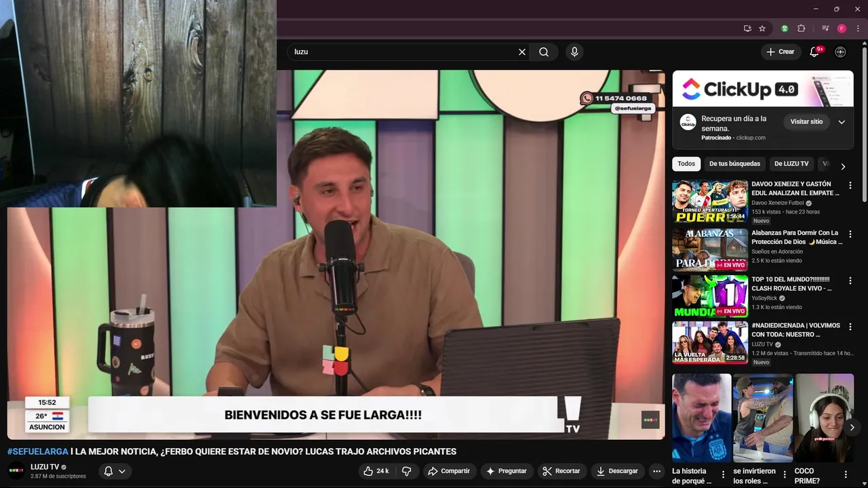Open options for La historia short
This screenshot has width=868, height=488.
723,474
